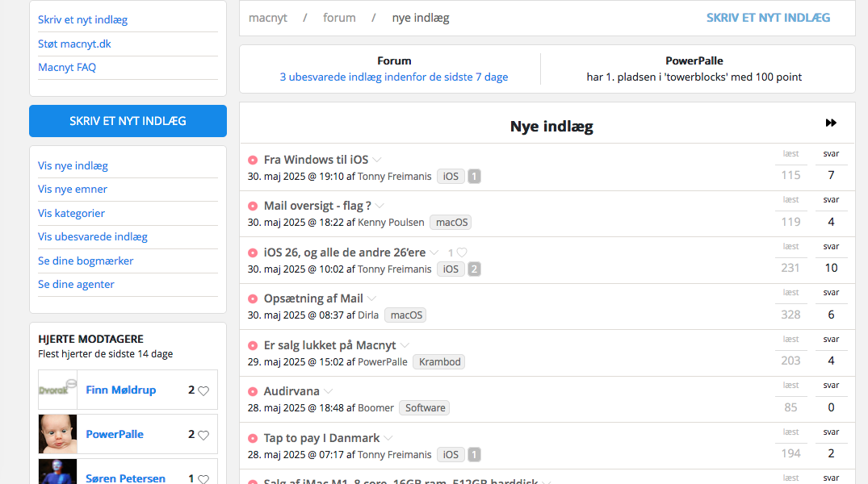Open thread iOS 26, og alle de andre 26'ere
Screen dimensions: 868x484
345,252
